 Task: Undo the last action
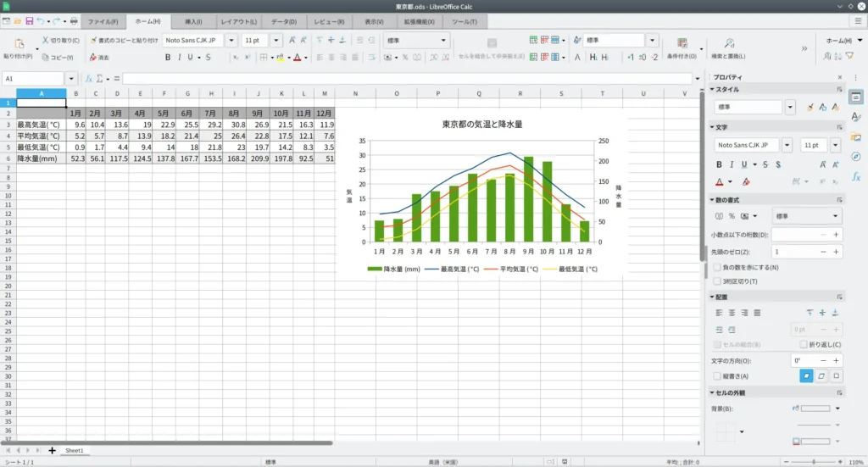coord(41,21)
